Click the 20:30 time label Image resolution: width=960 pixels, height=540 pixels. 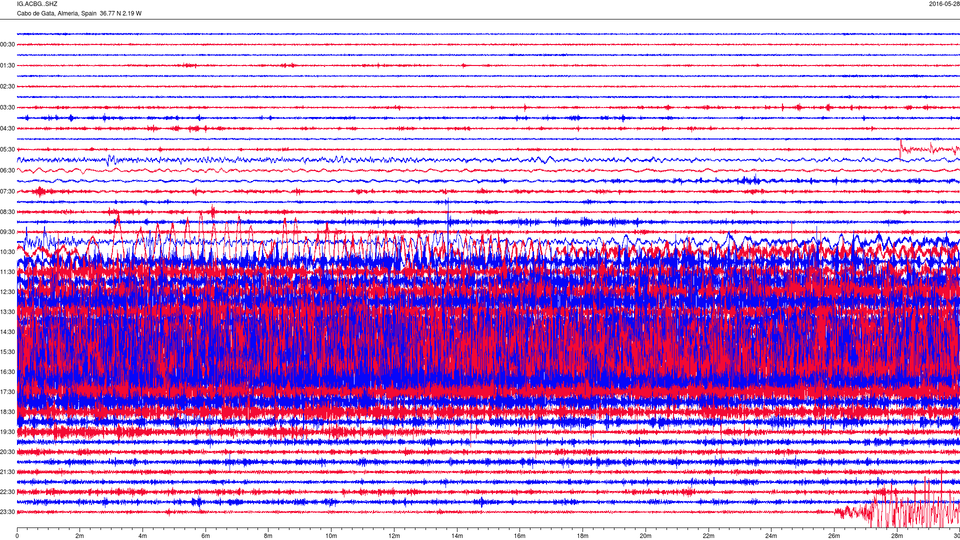(7, 452)
